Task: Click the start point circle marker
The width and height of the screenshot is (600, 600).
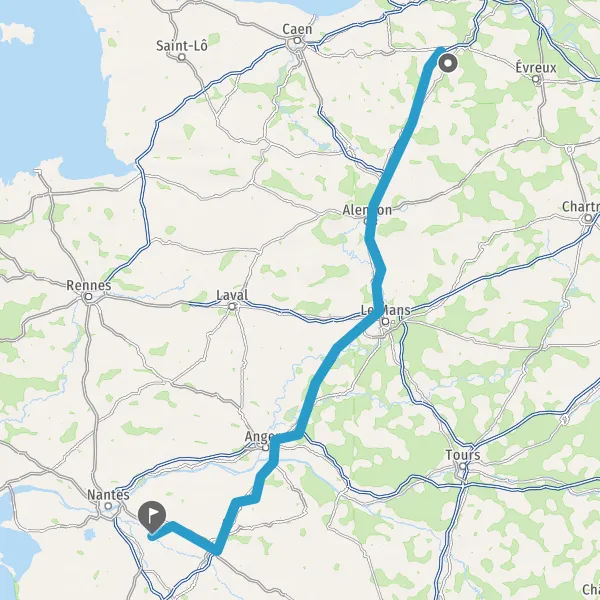Action: click(x=447, y=63)
